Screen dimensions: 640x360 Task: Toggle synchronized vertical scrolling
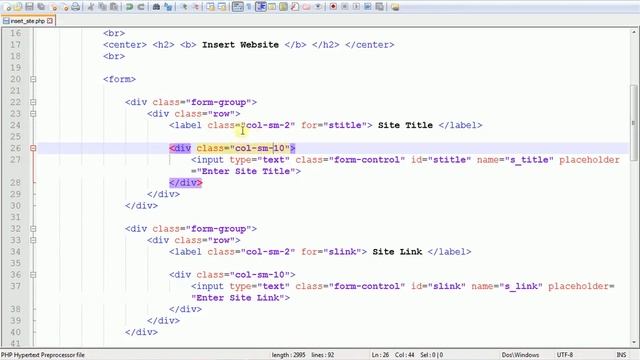[x=210, y=7]
